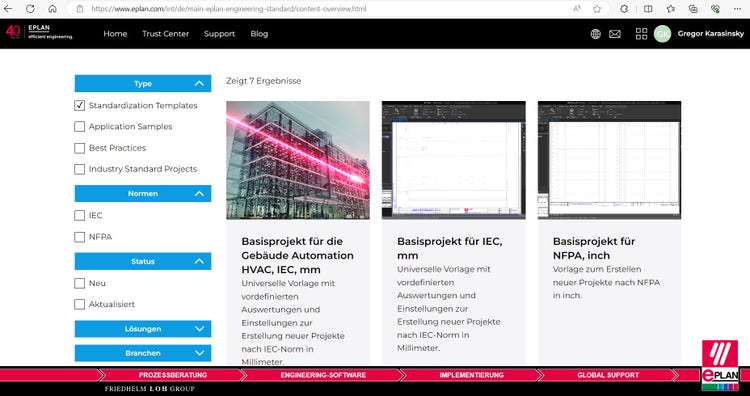Viewport: 750px width, 396px height.
Task: Toggle split screen view icon
Action: (x=648, y=9)
